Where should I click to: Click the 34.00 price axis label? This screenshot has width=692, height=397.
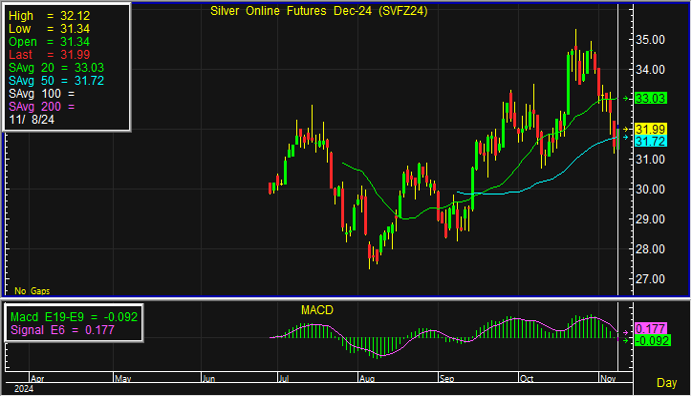pyautogui.click(x=650, y=70)
